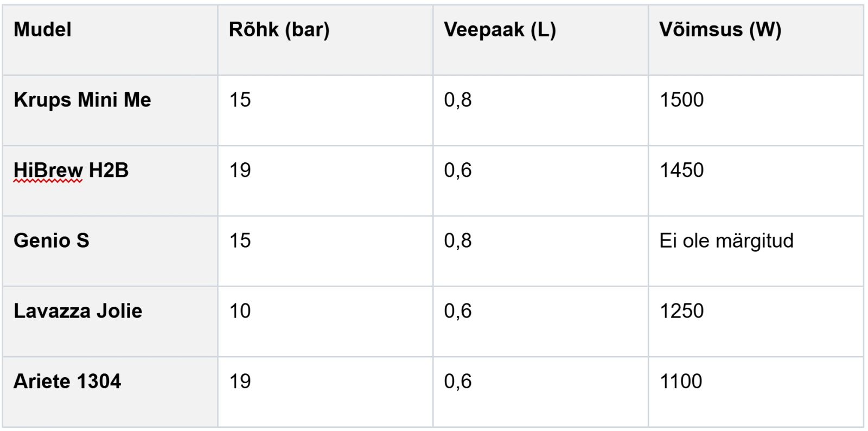Click Genio S water tank 0,8 cell
The height and width of the screenshot is (431, 868).
point(540,251)
